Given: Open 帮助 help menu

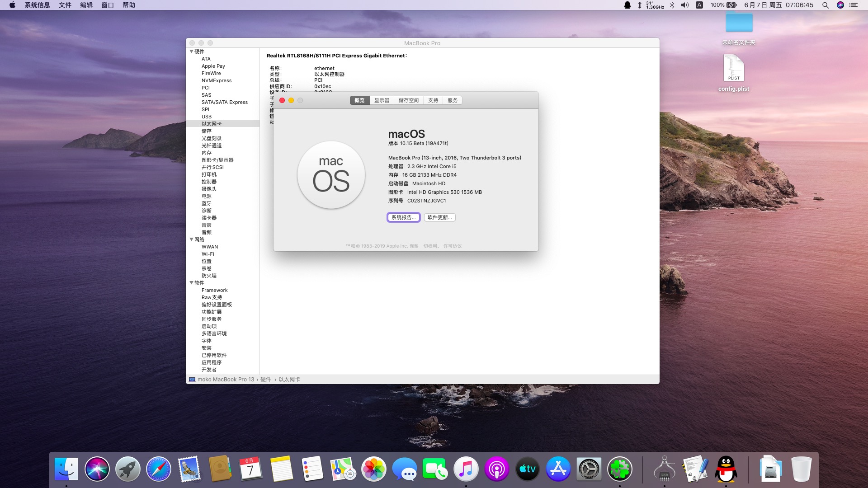Looking at the screenshot, I should point(129,5).
